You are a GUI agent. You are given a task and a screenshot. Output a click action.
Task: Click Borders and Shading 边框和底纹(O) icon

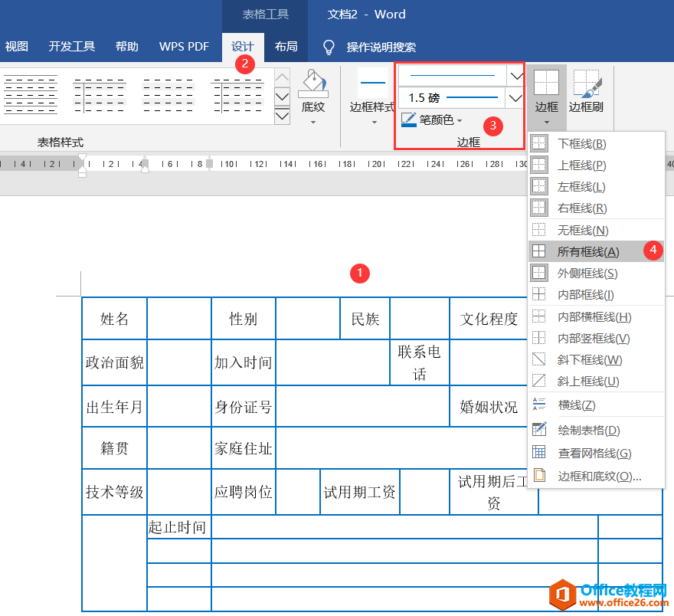click(x=539, y=476)
